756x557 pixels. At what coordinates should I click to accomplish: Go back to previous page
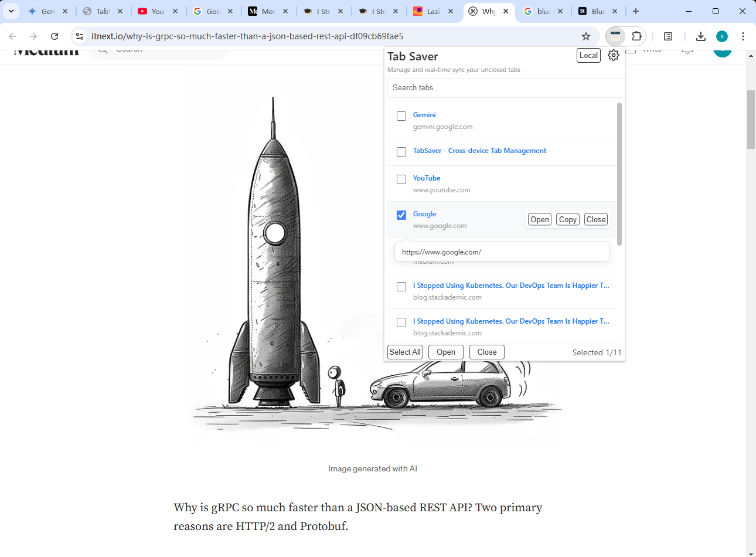pos(13,36)
